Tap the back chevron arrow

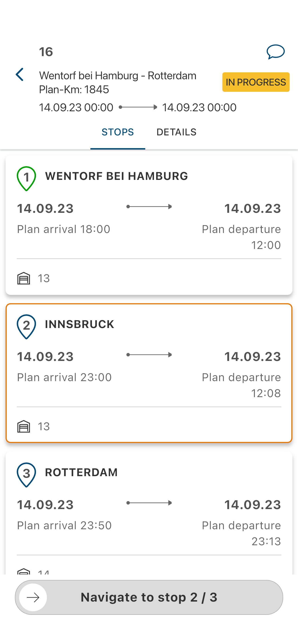coord(20,74)
